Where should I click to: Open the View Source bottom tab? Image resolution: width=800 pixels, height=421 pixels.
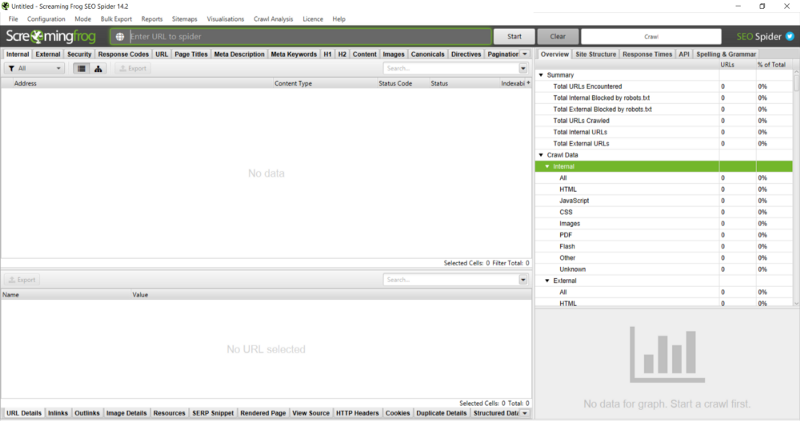pyautogui.click(x=311, y=413)
